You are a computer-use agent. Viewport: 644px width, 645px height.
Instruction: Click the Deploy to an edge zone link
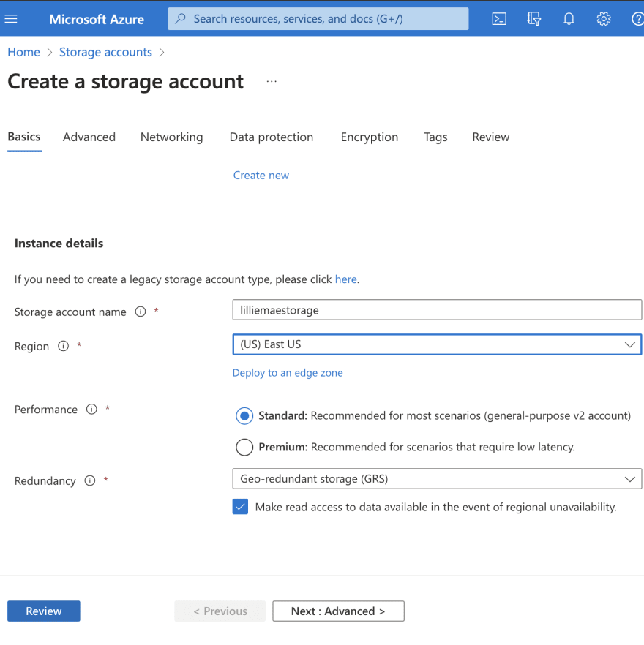pyautogui.click(x=288, y=373)
